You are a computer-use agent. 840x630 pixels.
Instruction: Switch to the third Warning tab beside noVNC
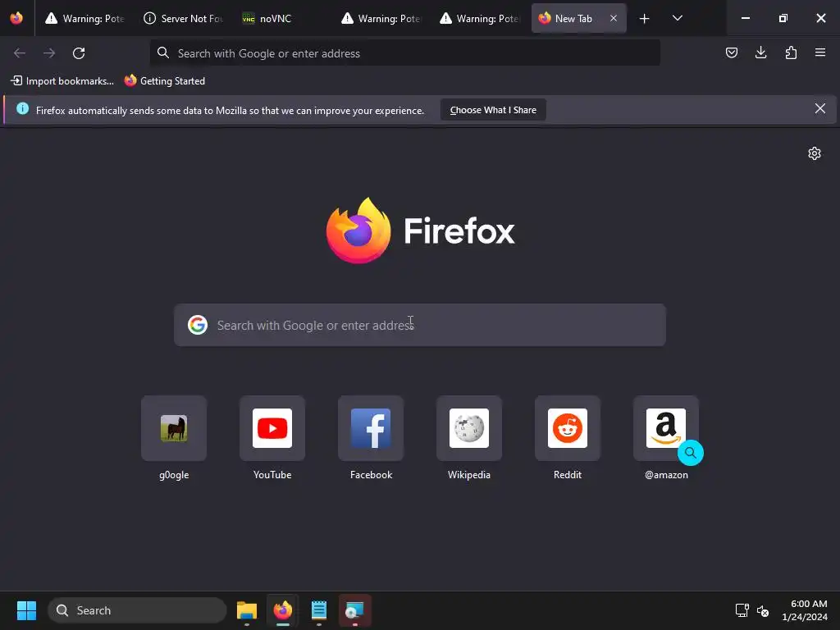[381, 18]
